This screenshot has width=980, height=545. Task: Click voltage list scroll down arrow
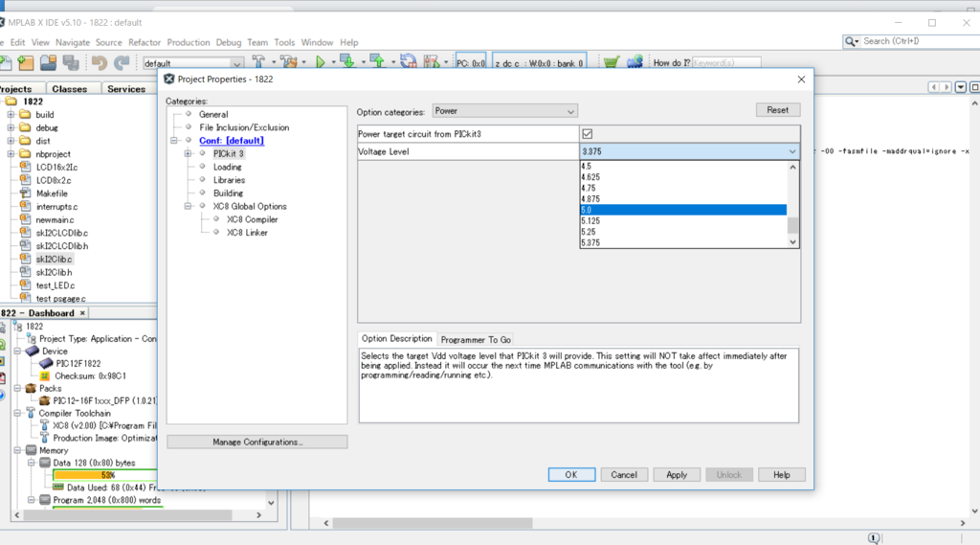[792, 242]
